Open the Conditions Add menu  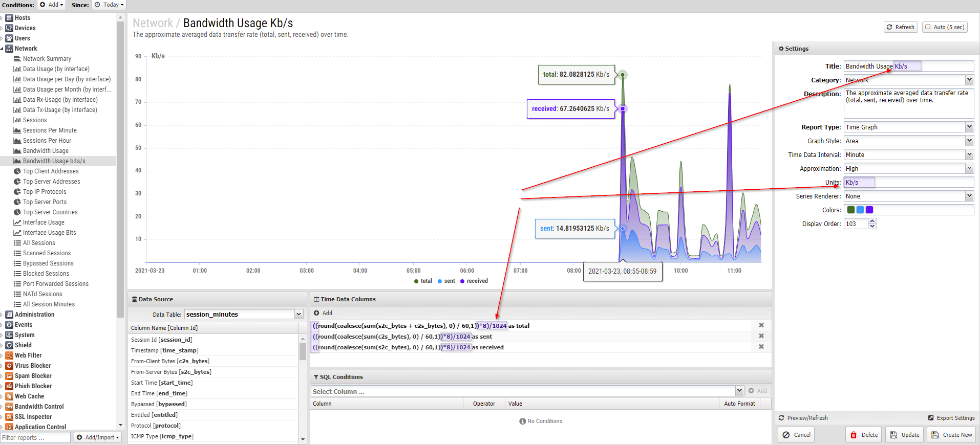tap(51, 5)
